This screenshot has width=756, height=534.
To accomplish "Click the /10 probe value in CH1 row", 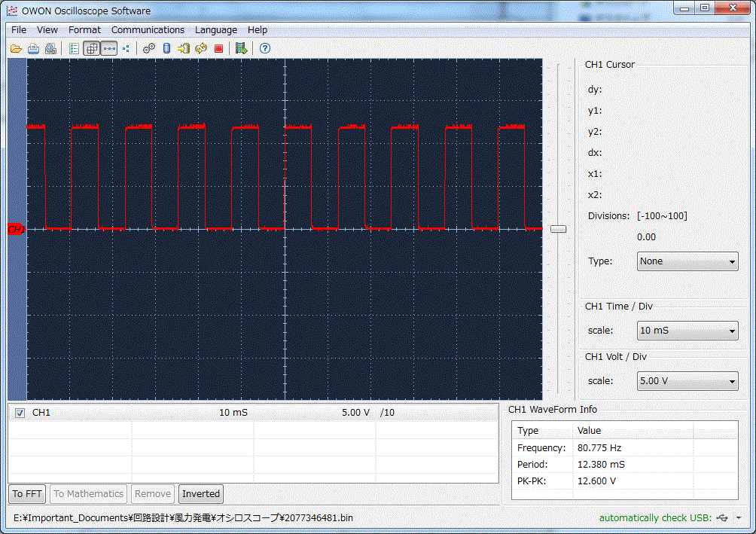I will tap(387, 413).
